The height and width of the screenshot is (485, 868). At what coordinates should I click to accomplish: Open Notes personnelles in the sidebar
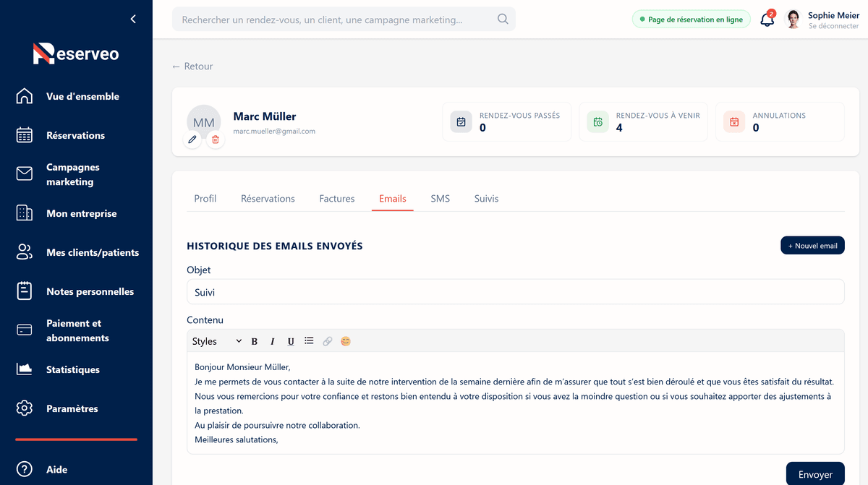pos(90,291)
